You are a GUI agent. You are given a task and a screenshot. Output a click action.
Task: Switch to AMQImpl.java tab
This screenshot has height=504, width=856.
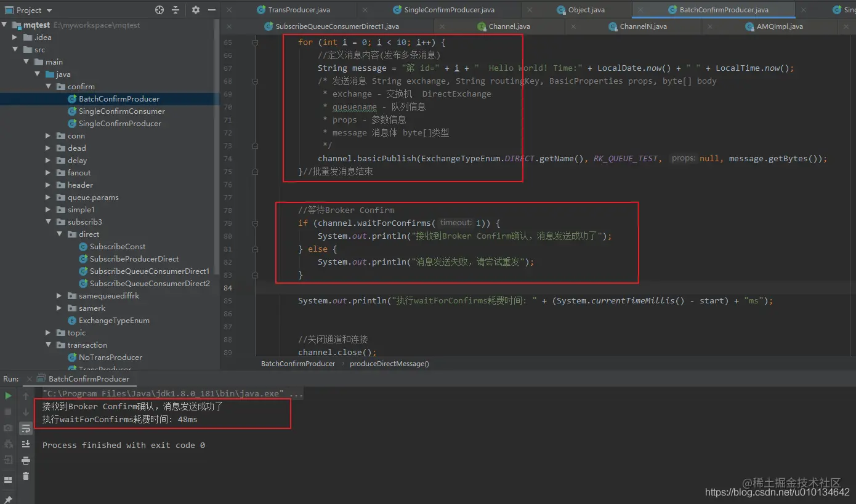click(x=774, y=26)
